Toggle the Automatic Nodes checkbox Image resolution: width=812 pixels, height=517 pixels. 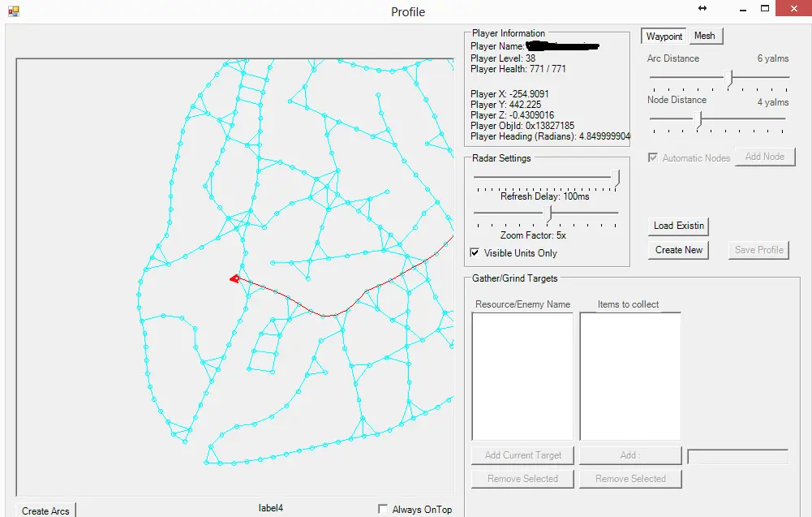[653, 157]
